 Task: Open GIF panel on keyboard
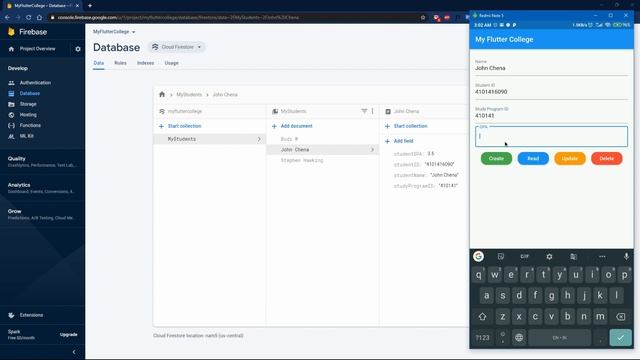click(x=524, y=256)
